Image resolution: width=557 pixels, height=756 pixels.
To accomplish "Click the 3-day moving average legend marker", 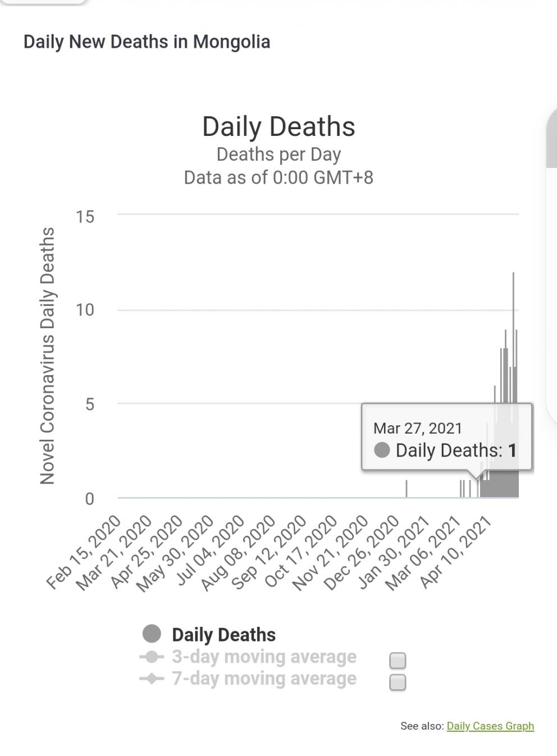I will click(x=152, y=657).
